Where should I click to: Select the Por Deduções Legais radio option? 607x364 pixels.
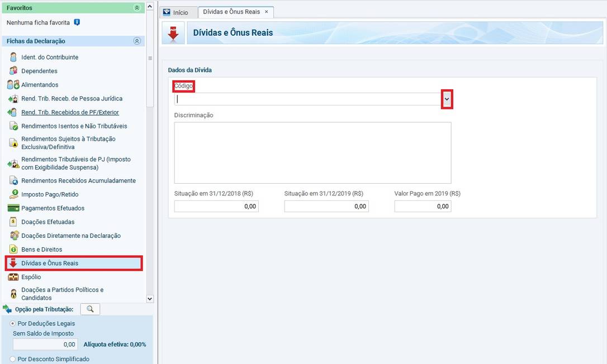[13, 324]
